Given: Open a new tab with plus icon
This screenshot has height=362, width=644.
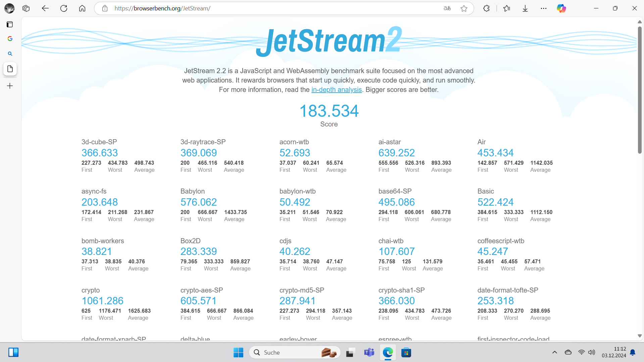Looking at the screenshot, I should [10, 86].
